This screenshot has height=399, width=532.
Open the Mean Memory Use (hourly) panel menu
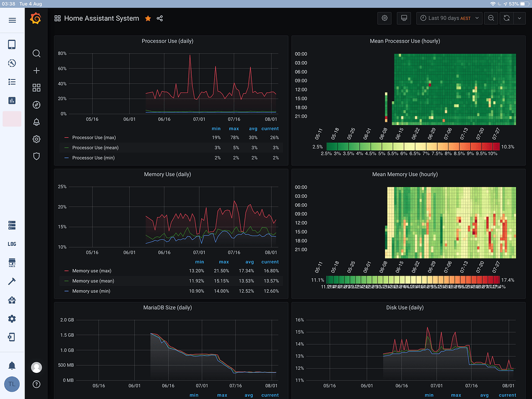pos(405,174)
